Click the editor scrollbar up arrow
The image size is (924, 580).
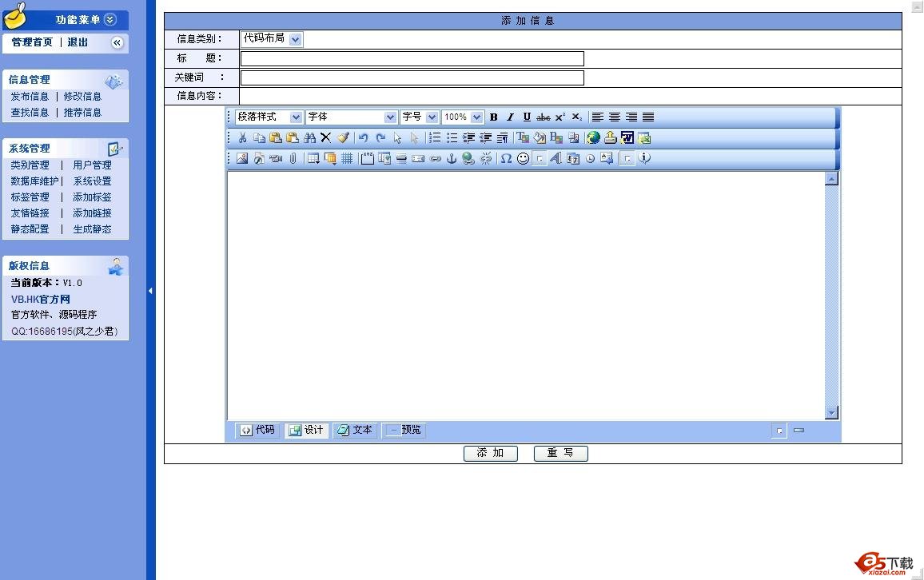[831, 178]
